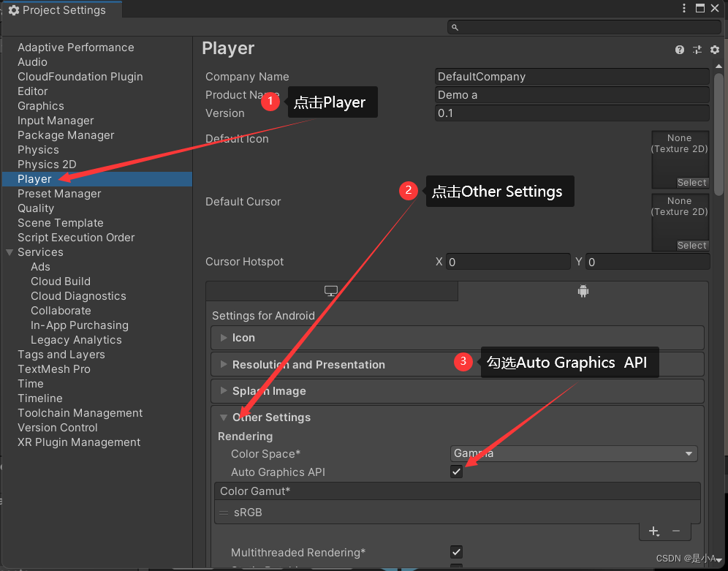Select Ads under Services
This screenshot has width=728, height=571.
(40, 266)
